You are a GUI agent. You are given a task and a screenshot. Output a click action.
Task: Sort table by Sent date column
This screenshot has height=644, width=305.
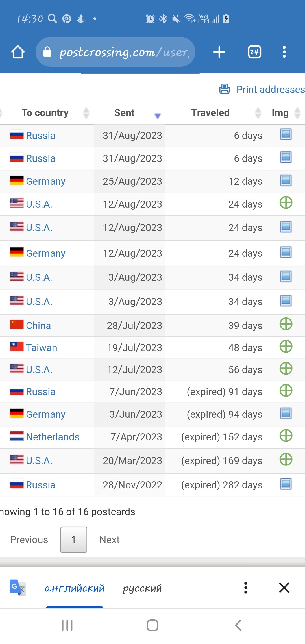pyautogui.click(x=124, y=113)
